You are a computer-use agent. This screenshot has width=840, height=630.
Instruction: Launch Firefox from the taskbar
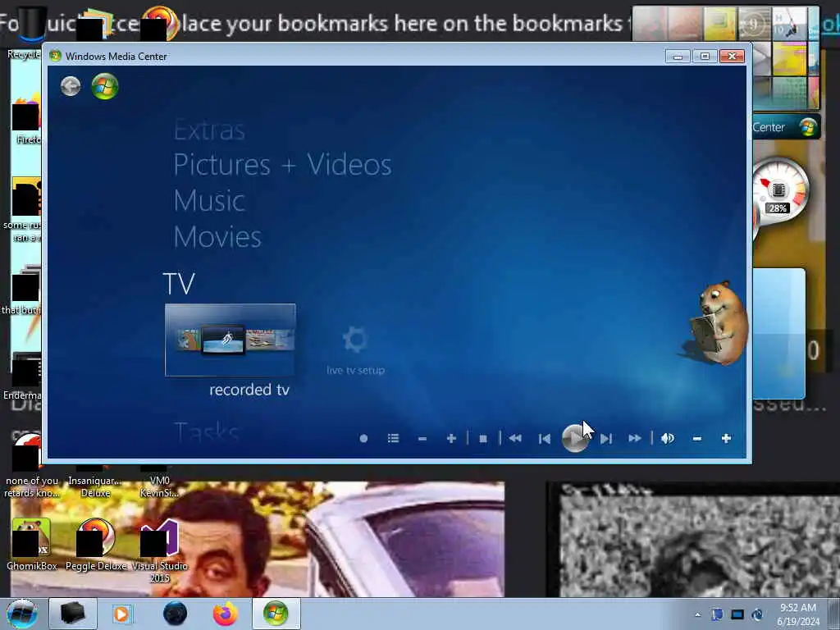[x=226, y=614]
